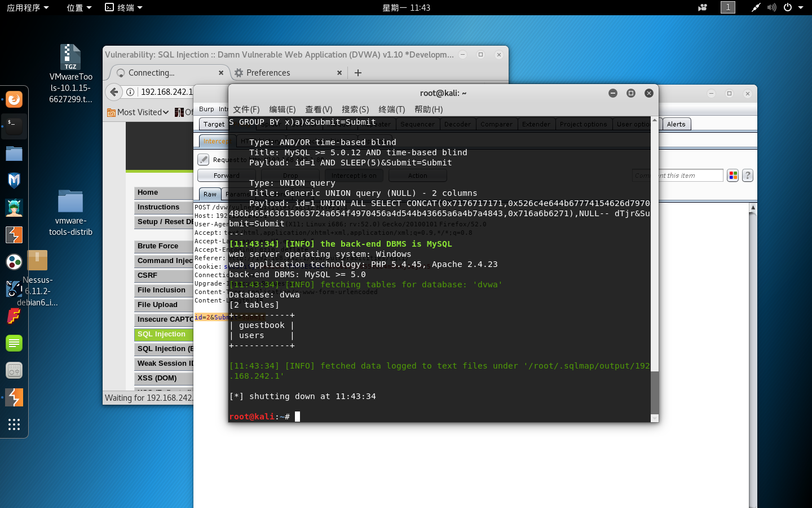The width and height of the screenshot is (812, 508).
Task: Expand Most Visited bookmarks dropdown
Action: pyautogui.click(x=138, y=112)
